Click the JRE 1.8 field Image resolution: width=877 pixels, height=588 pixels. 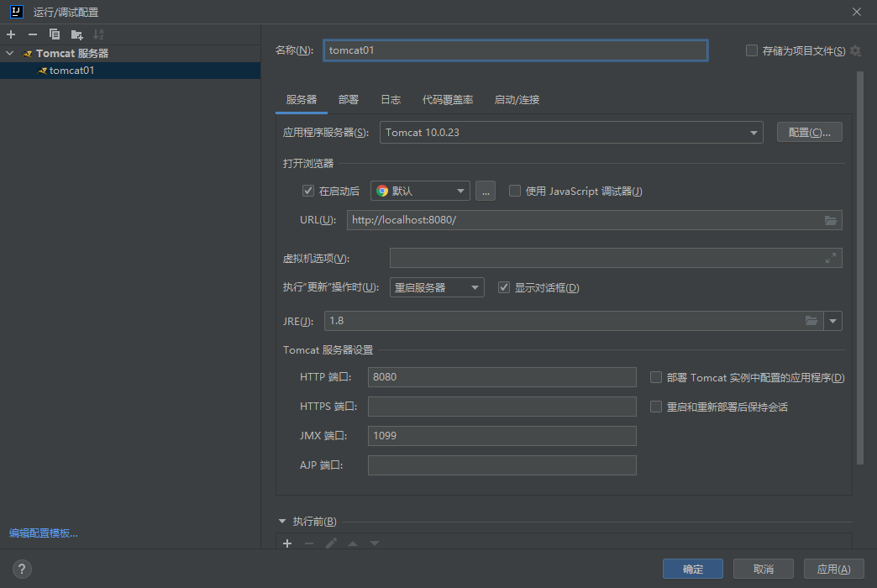[574, 321]
